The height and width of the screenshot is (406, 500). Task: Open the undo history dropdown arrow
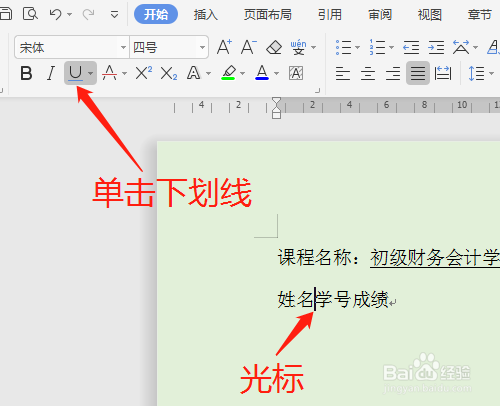point(69,15)
